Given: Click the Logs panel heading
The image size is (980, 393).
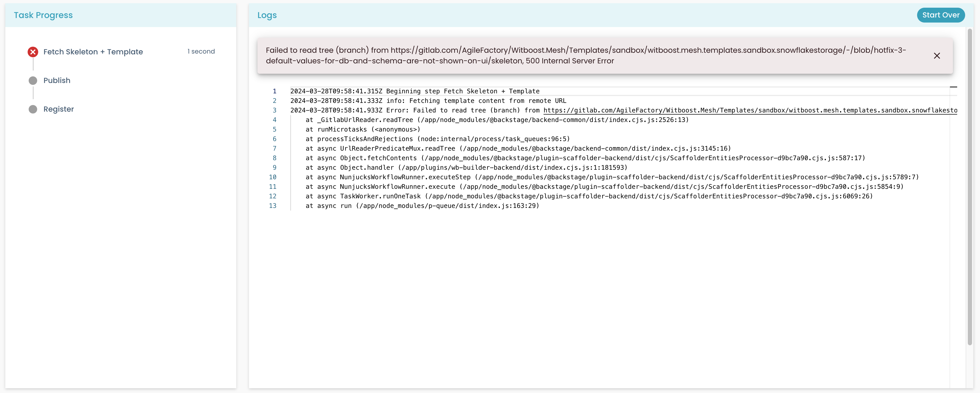Looking at the screenshot, I should (267, 15).
